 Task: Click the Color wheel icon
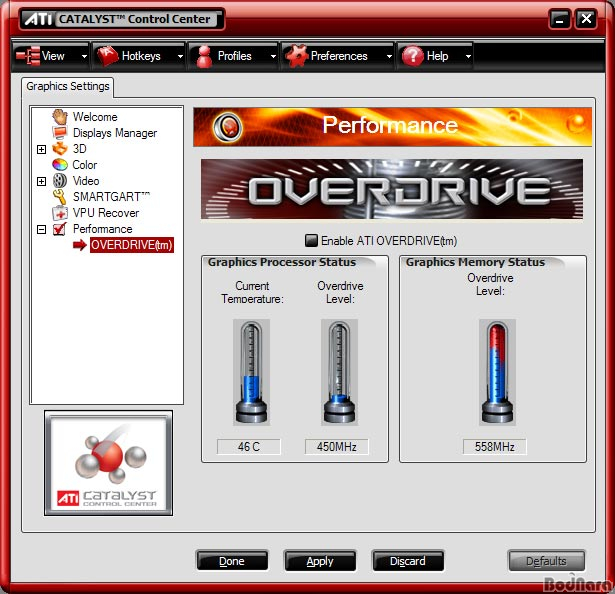60,165
